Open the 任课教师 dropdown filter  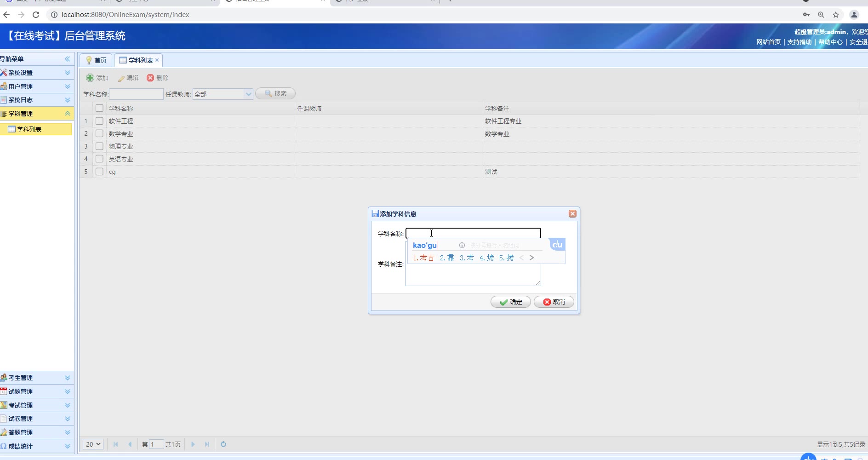(248, 94)
